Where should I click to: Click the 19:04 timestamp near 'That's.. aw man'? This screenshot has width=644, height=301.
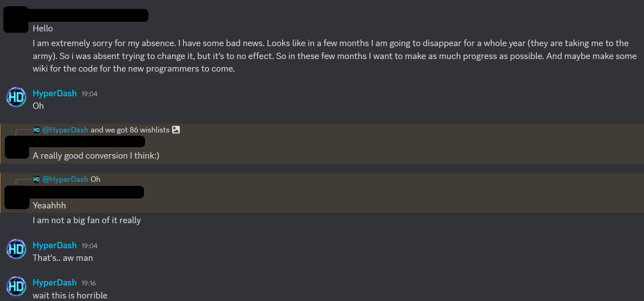[x=89, y=246]
